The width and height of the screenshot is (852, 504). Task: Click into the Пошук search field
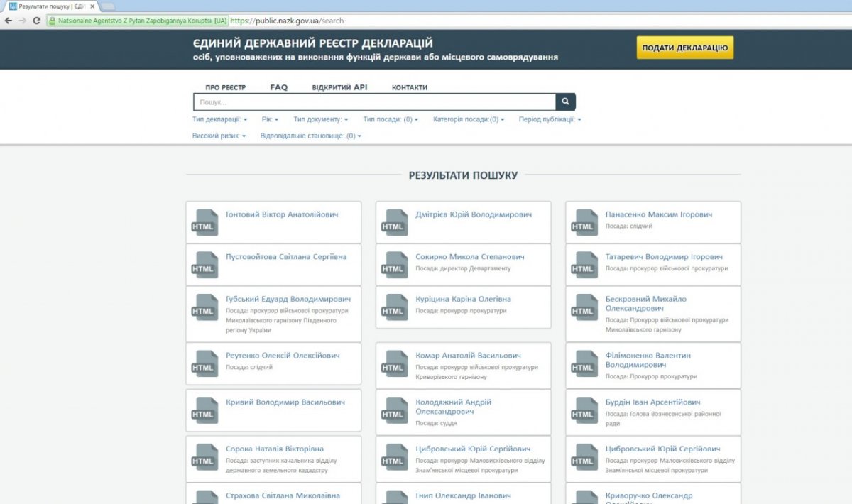tap(373, 102)
